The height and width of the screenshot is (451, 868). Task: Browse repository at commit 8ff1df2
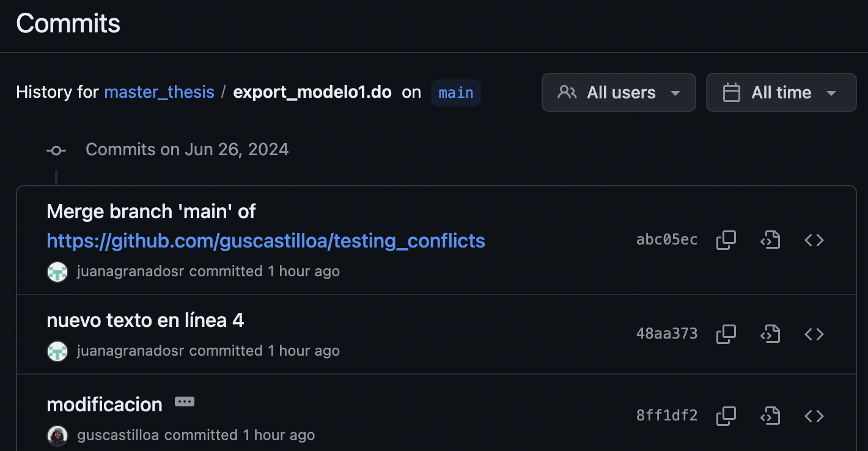click(x=814, y=416)
